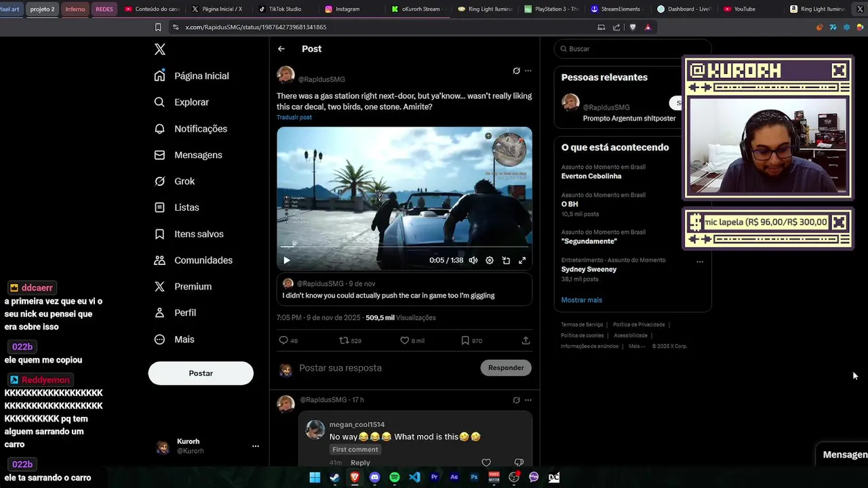
Task: Click the Grok icon on the 17 h reply
Action: pyautogui.click(x=516, y=400)
